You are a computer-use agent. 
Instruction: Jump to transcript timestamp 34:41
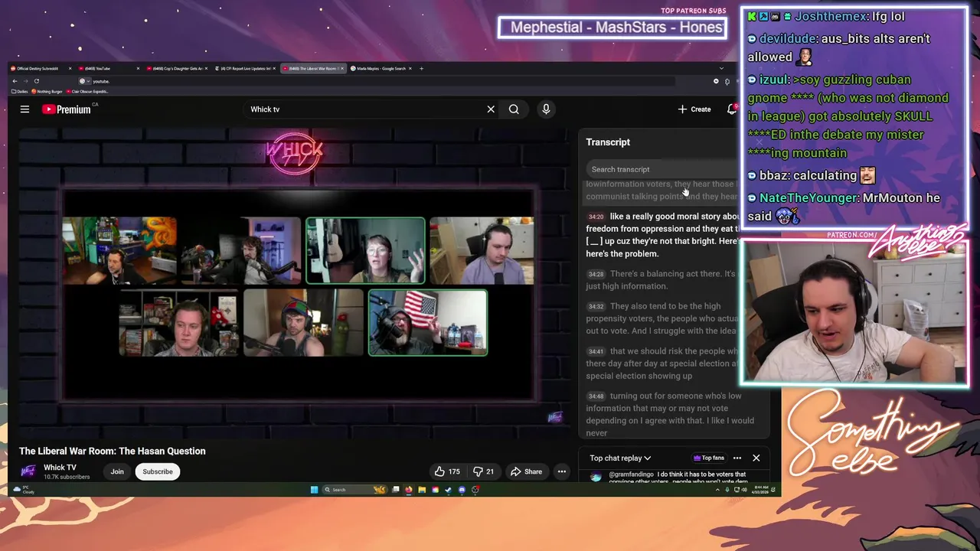click(596, 351)
